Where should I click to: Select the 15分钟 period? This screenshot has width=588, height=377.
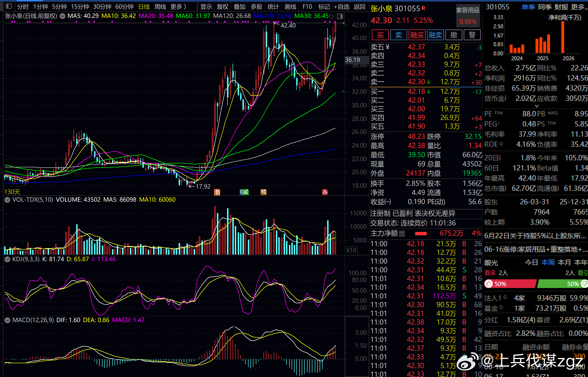80,7
